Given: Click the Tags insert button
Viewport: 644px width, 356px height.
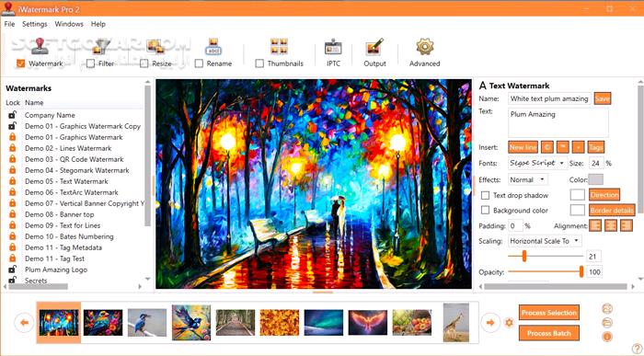Looking at the screenshot, I should [x=596, y=147].
